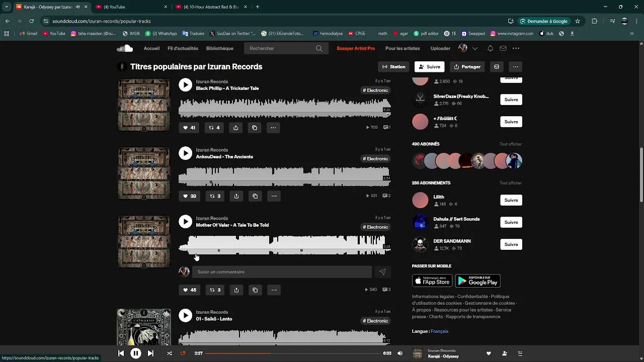This screenshot has width=644, height=362.
Task: Seek in Mother Of Valar waveform
Action: pyautogui.click(x=285, y=245)
